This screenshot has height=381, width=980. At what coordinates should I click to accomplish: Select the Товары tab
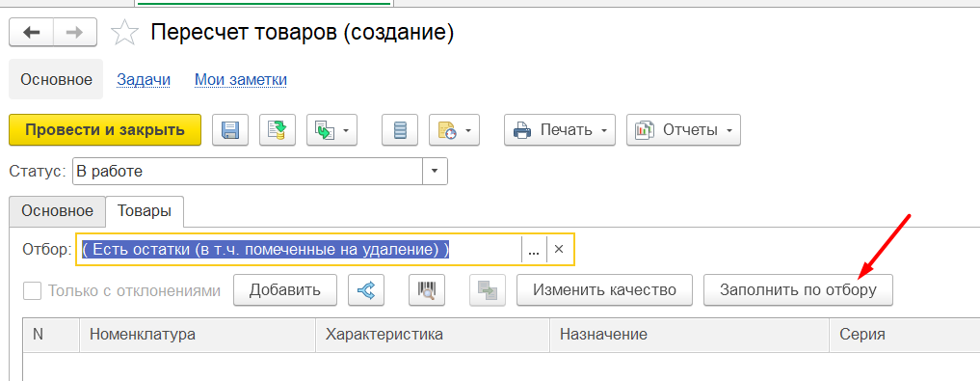145,211
